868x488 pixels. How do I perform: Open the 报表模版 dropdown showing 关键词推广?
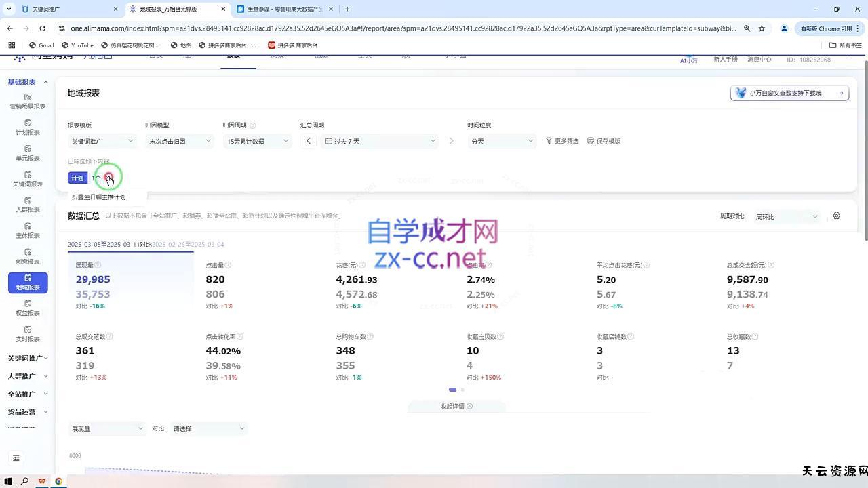102,141
